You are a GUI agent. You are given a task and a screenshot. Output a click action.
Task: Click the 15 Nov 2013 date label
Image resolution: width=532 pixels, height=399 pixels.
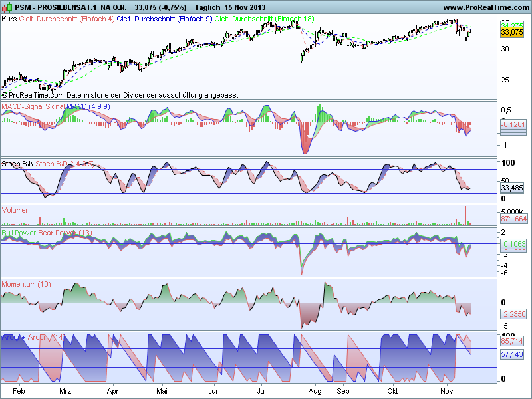pyautogui.click(x=245, y=7)
